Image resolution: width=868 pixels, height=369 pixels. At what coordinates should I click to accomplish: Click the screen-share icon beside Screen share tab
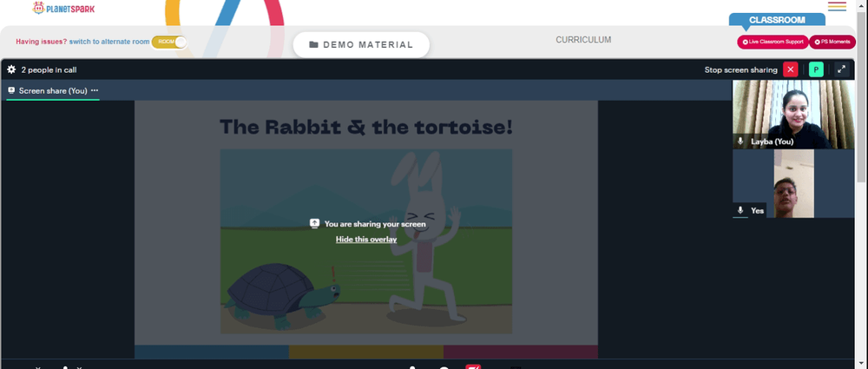point(11,90)
